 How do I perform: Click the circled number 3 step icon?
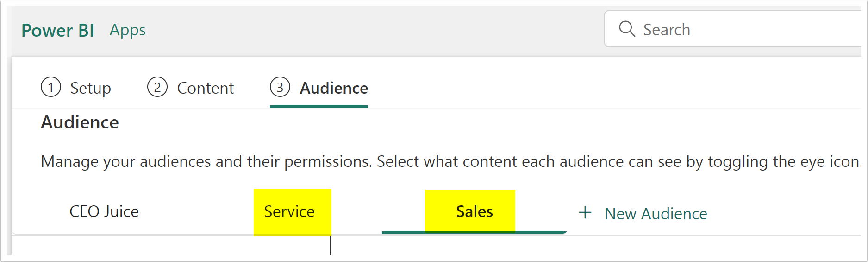(280, 87)
